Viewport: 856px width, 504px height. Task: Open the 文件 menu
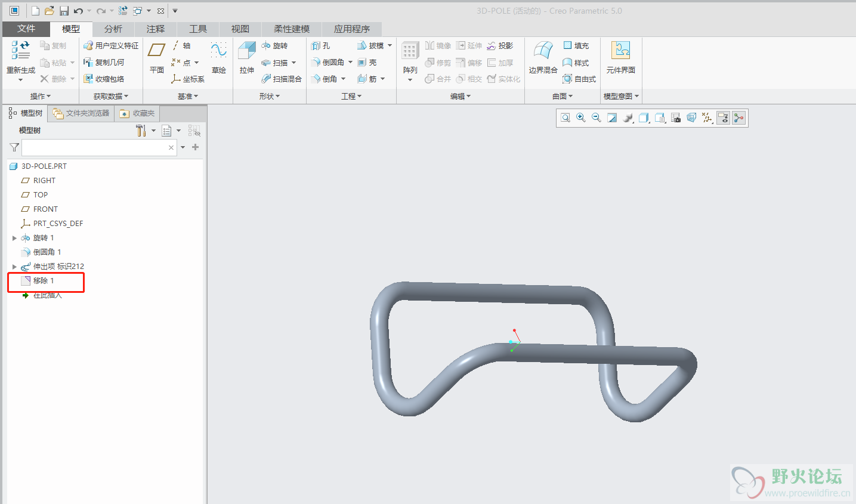[x=26, y=29]
